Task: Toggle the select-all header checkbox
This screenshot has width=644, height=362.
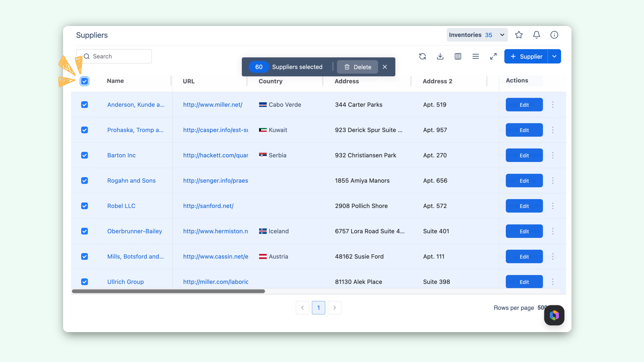Action: point(84,81)
